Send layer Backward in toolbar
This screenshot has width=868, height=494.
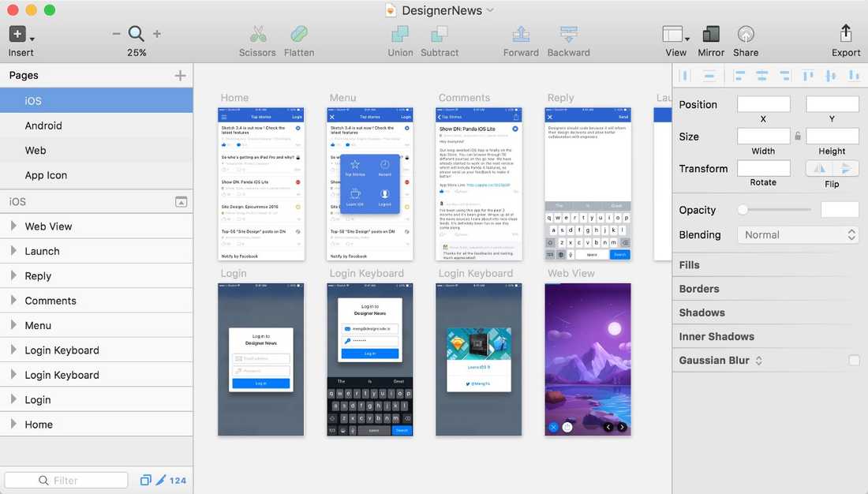(x=568, y=35)
